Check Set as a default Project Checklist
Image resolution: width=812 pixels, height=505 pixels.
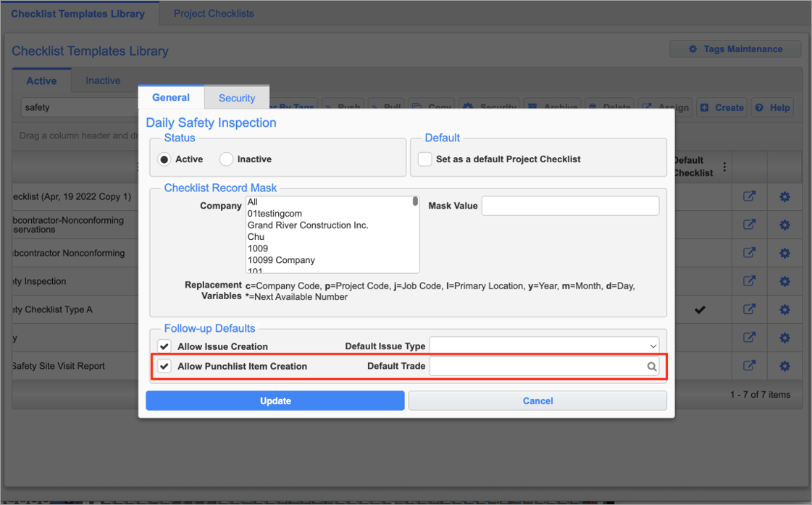pos(424,159)
